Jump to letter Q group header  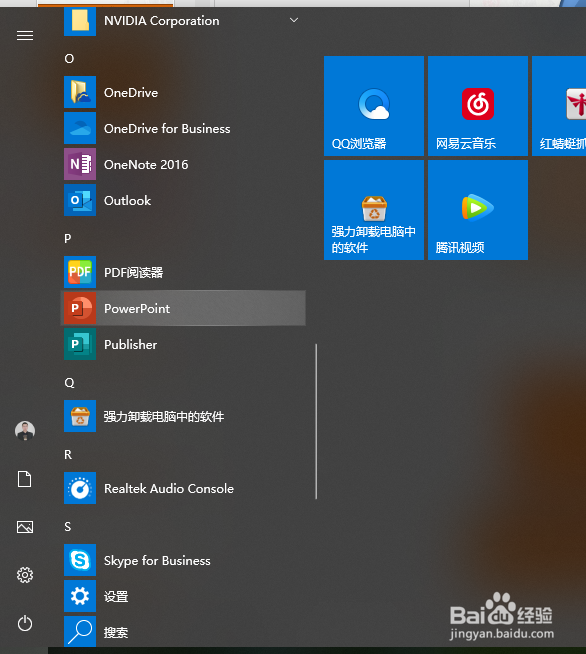(x=69, y=383)
